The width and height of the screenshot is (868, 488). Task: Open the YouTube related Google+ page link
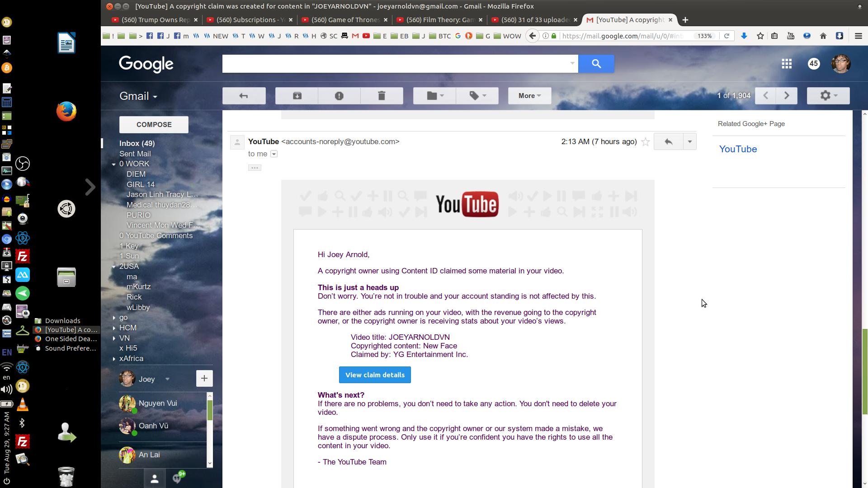(x=738, y=149)
